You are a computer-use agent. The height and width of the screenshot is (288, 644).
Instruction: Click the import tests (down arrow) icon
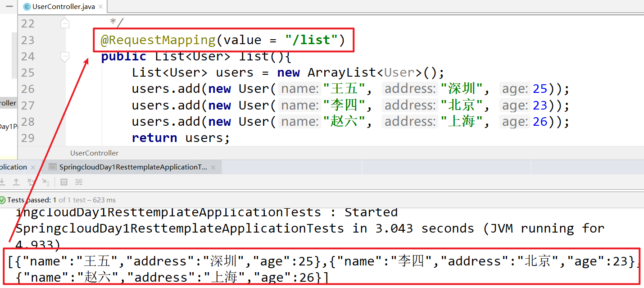pos(2,182)
